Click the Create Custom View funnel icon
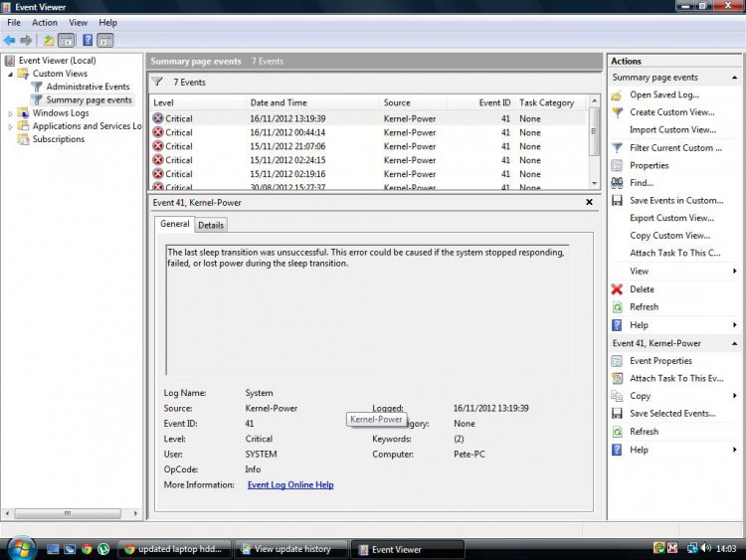The image size is (746, 560). tap(618, 112)
